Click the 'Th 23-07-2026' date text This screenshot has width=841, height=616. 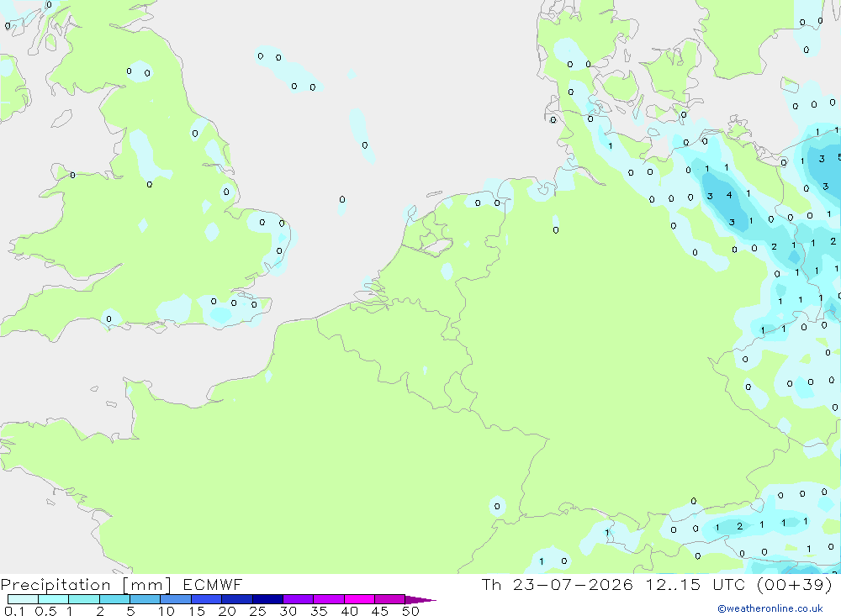point(557,584)
